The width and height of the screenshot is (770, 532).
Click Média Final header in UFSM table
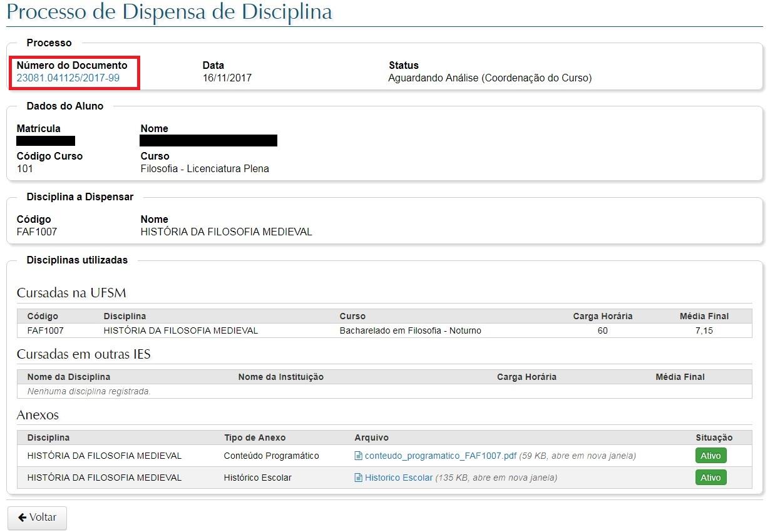[704, 316]
